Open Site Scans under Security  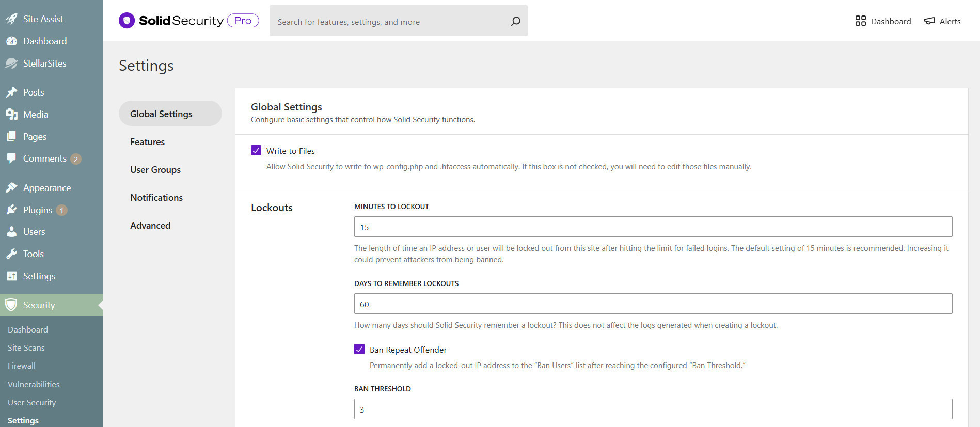[x=26, y=348]
